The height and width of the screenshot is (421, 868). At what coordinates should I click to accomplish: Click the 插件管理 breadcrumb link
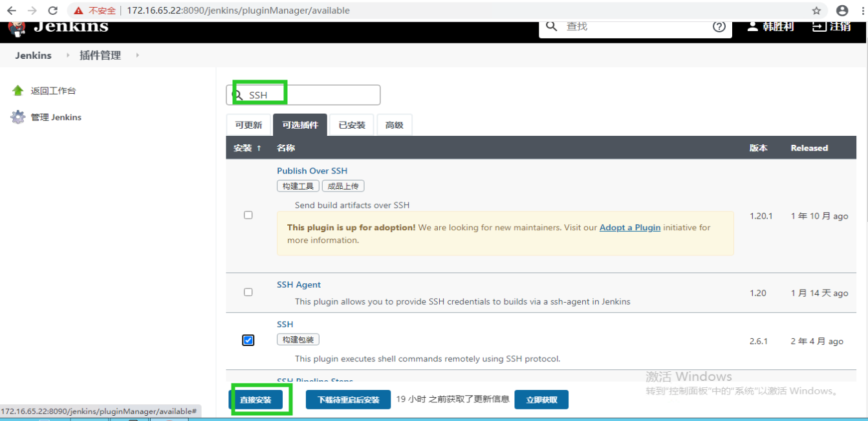point(100,56)
